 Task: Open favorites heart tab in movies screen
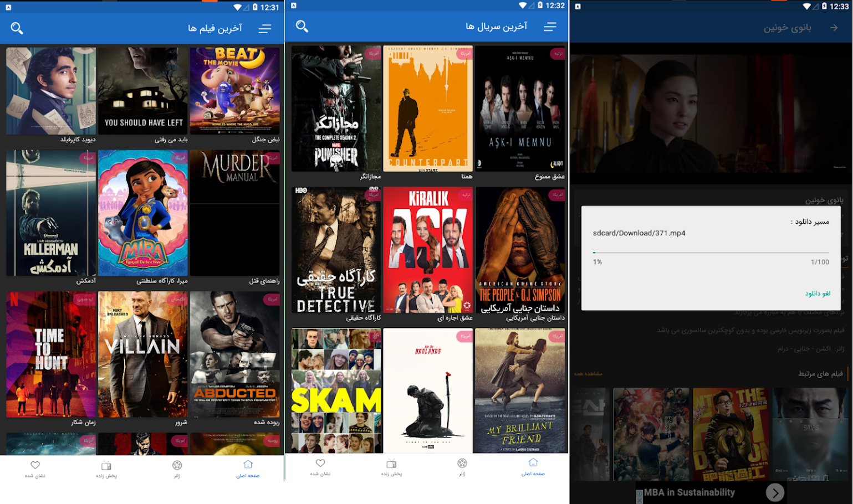(x=35, y=469)
